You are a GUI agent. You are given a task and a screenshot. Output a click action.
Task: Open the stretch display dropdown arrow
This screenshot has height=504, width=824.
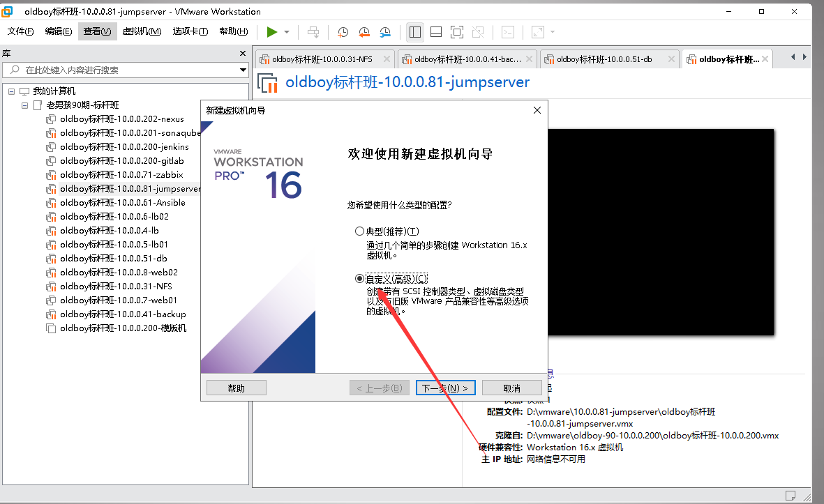pos(553,32)
